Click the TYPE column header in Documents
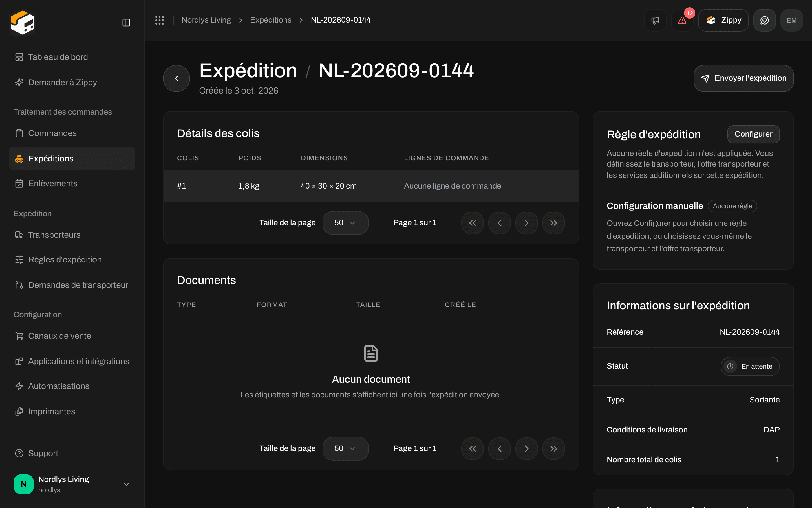 [x=186, y=305]
